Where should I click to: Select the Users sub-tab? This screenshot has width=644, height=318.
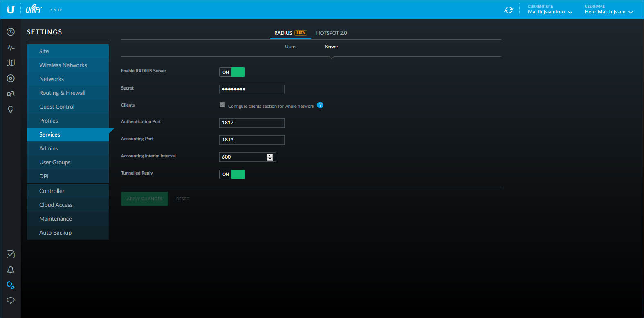tap(291, 47)
